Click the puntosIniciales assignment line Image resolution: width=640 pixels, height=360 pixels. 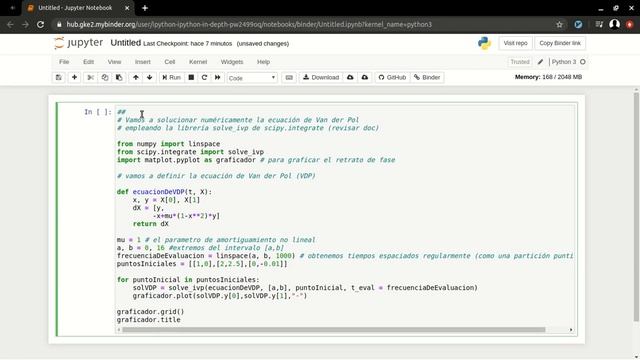[x=202, y=264]
